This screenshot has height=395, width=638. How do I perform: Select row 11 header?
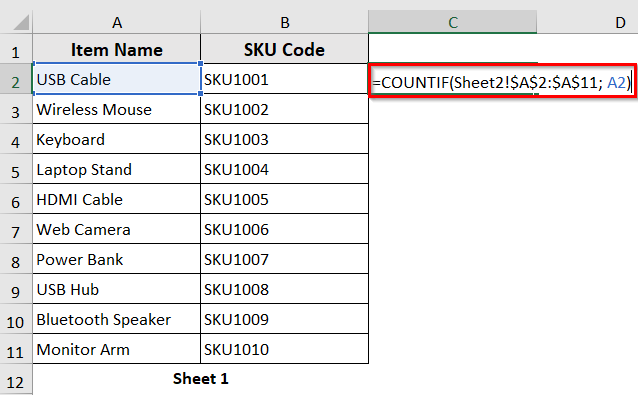click(15, 349)
